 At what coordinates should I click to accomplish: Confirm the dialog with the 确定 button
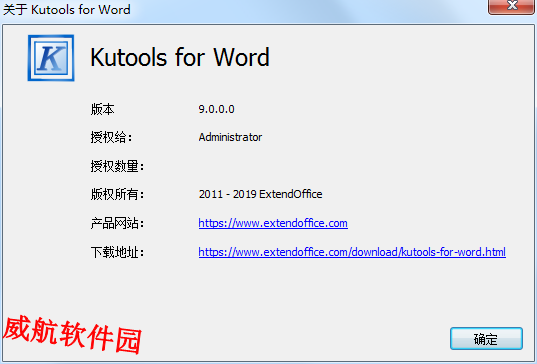[486, 339]
